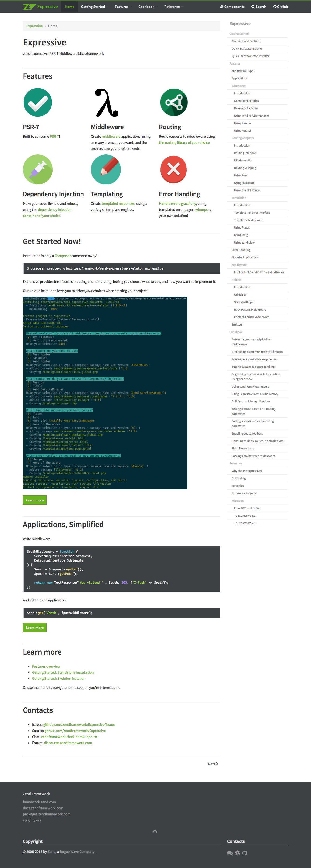Viewport: 311px width, 868px height.
Task: Open the Source github.com/zendframework/Expressive link
Action: tap(75, 731)
